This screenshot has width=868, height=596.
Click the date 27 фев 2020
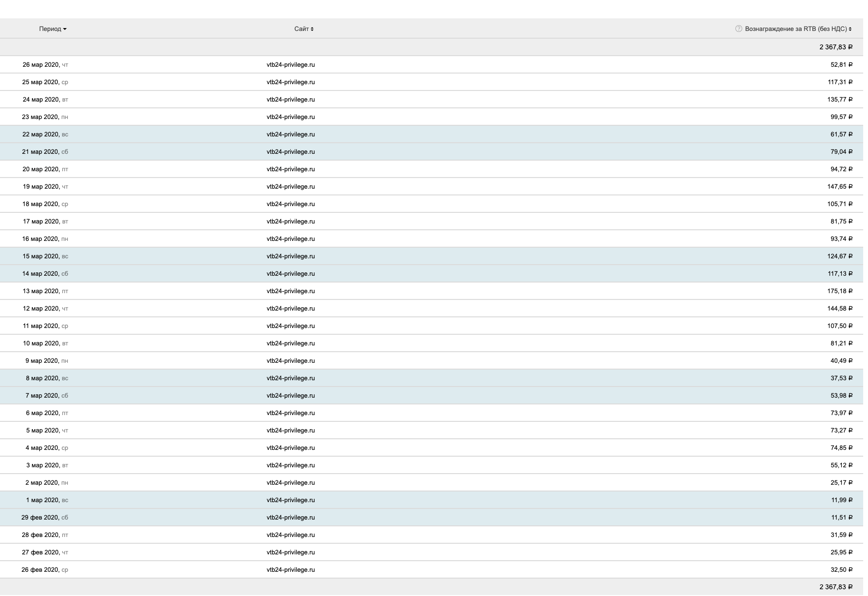(40, 552)
